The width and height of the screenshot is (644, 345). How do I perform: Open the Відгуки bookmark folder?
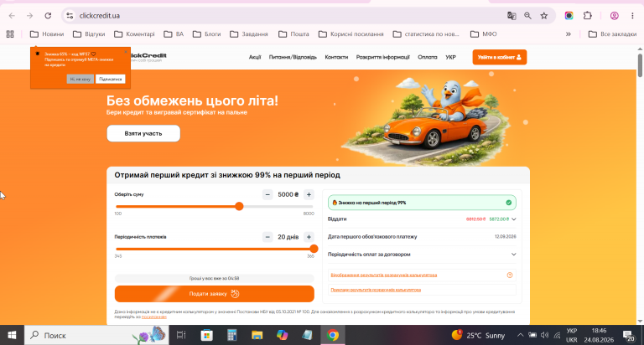[89, 34]
